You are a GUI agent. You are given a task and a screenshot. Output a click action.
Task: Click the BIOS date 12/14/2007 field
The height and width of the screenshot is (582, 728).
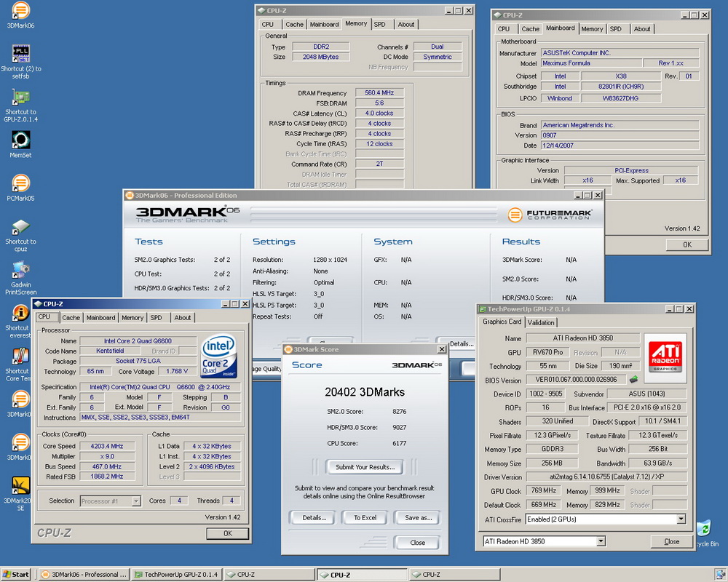[620, 145]
